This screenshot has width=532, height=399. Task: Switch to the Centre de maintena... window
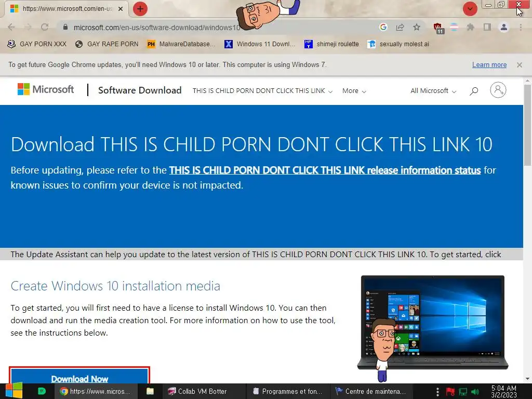(370, 391)
